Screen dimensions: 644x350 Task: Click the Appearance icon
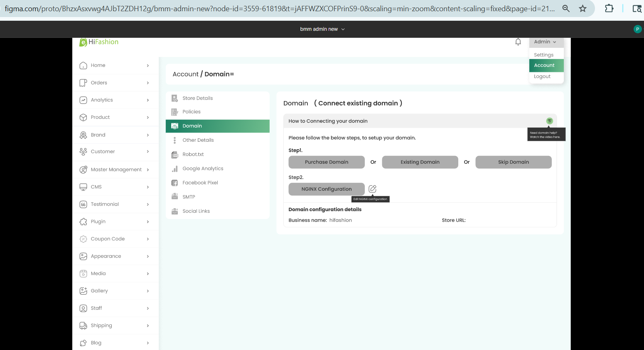click(x=83, y=256)
